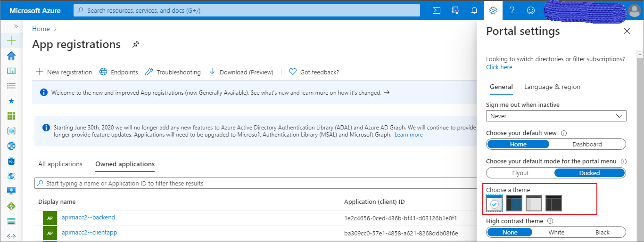This screenshot has height=242, width=644.
Task: Click the Create a resource plus icon
Action: tap(11, 40)
